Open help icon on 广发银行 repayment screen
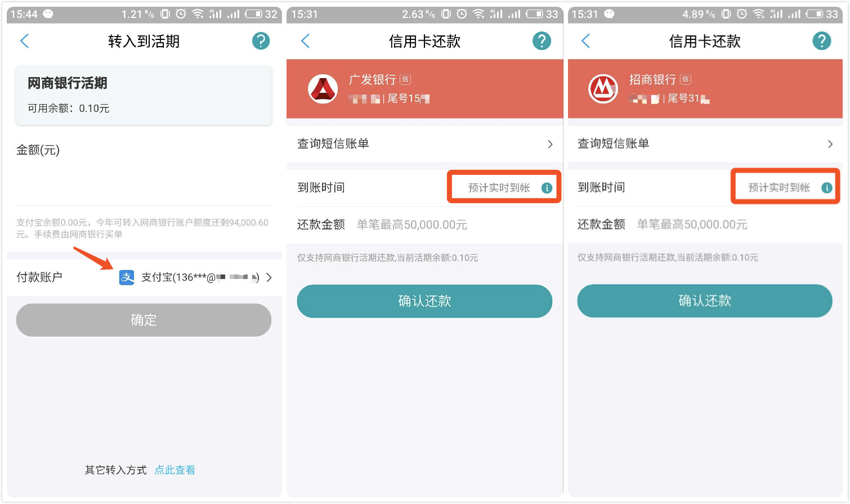850x504 pixels. [x=542, y=41]
